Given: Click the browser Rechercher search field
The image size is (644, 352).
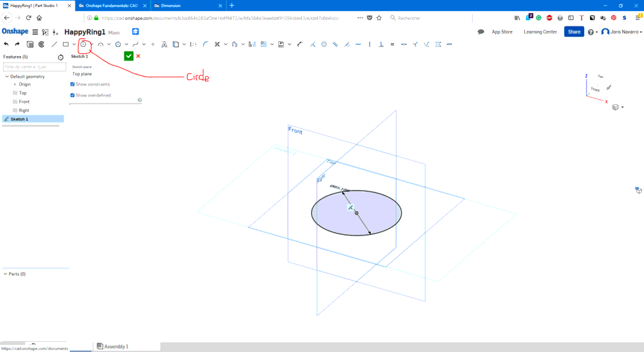Looking at the screenshot, I should click(429, 18).
